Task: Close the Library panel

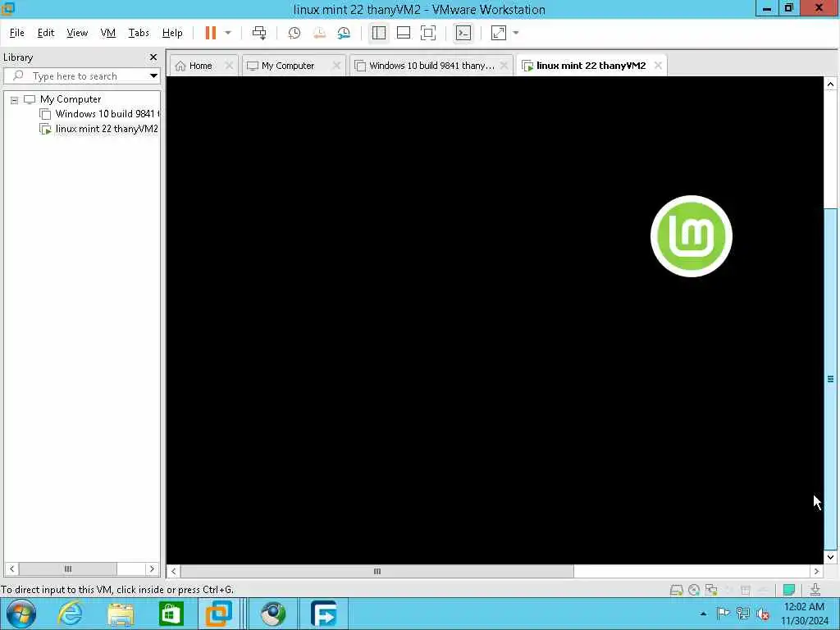Action: pyautogui.click(x=153, y=57)
